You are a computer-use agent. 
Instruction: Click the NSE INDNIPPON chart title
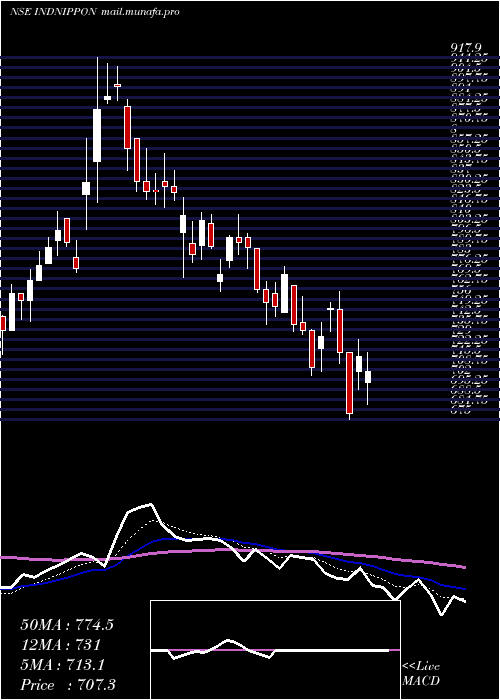point(52,12)
